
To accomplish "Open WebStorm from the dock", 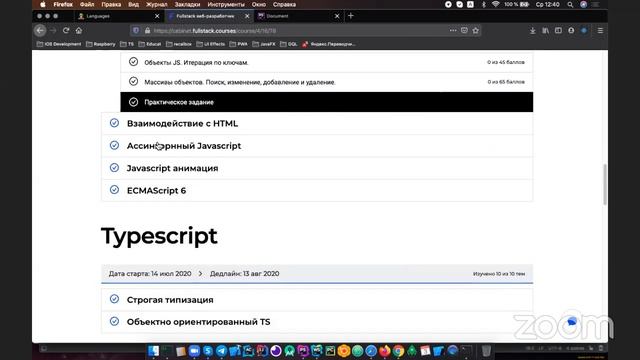I will [x=317, y=351].
